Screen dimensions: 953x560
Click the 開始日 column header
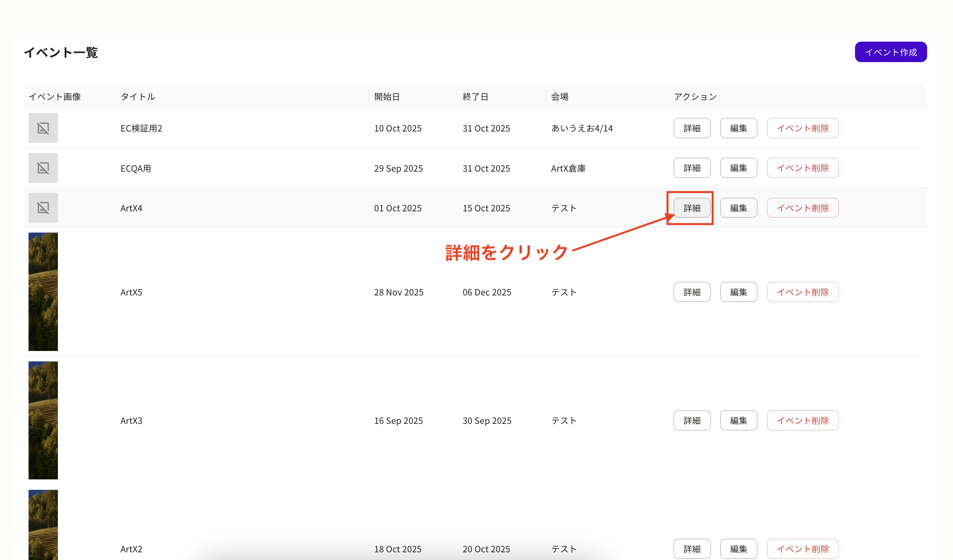coord(387,97)
